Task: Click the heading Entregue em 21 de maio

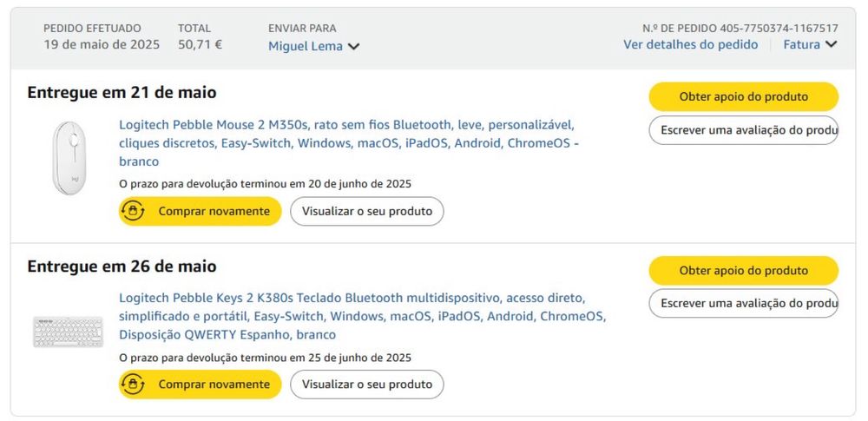Action: pos(122,93)
